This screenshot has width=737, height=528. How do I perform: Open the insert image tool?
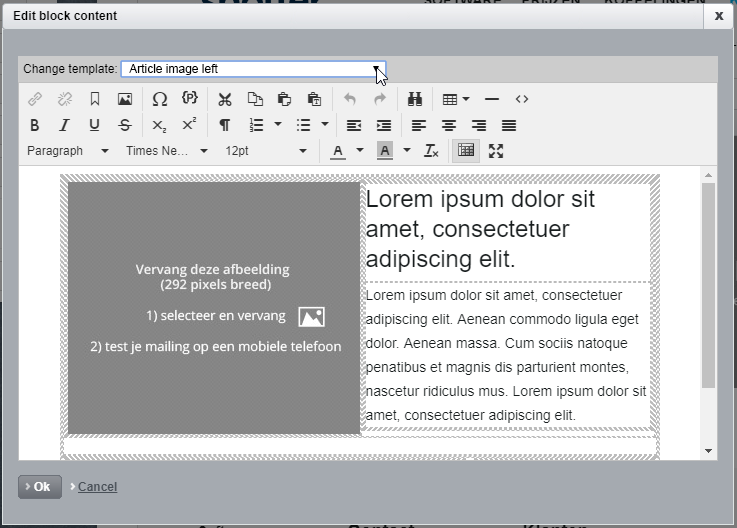pyautogui.click(x=125, y=99)
